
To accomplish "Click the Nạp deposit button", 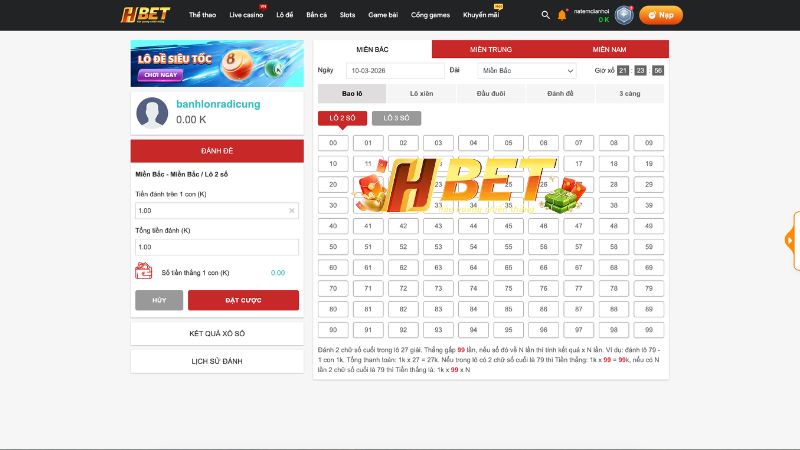I will (661, 15).
